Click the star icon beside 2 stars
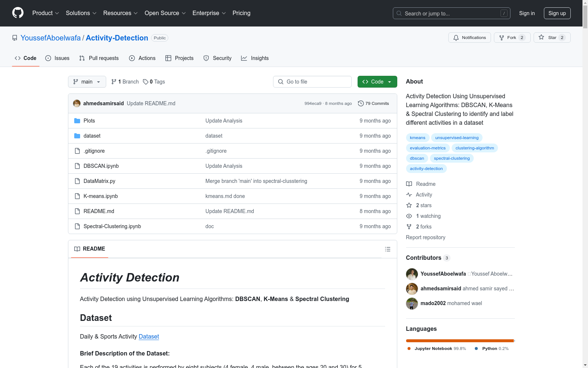This screenshot has height=368, width=588. coord(409,205)
